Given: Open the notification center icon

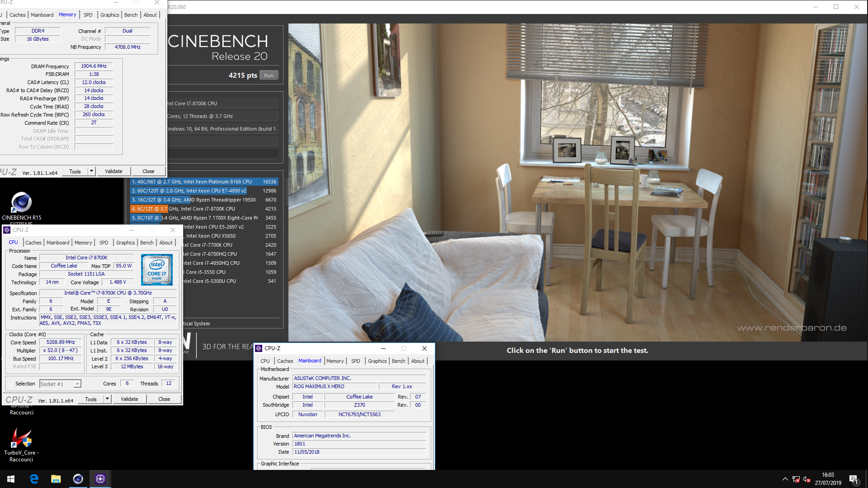Looking at the screenshot, I should coord(854,479).
